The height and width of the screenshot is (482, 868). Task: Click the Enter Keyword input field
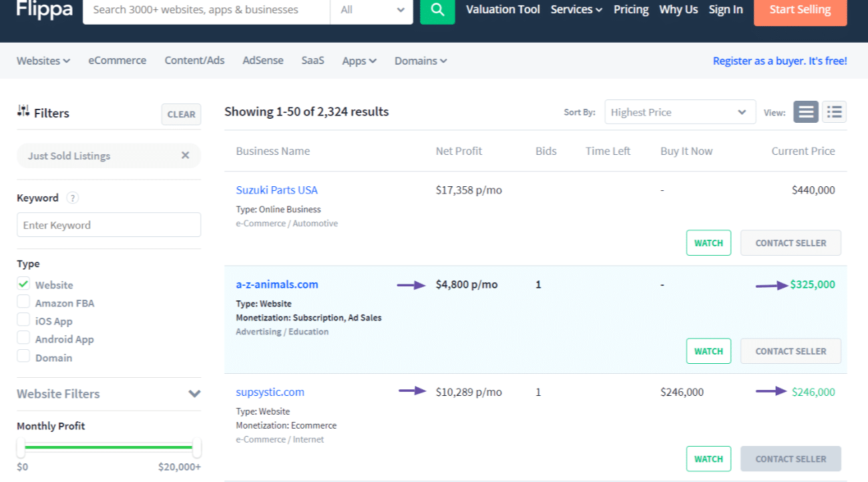[108, 224]
